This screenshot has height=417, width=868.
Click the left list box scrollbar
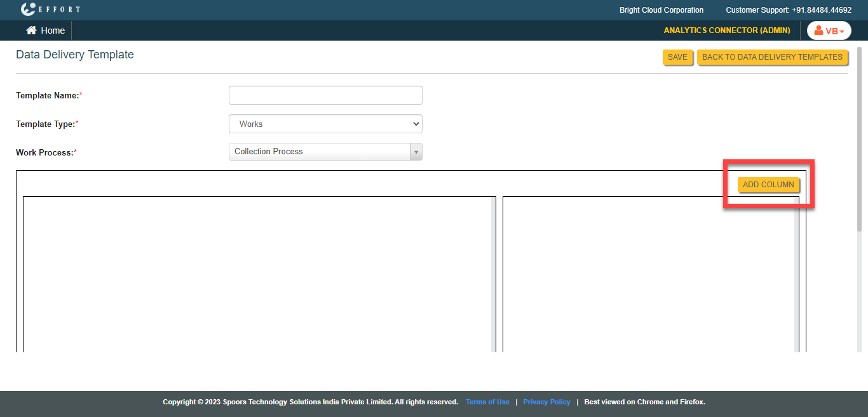point(493,273)
